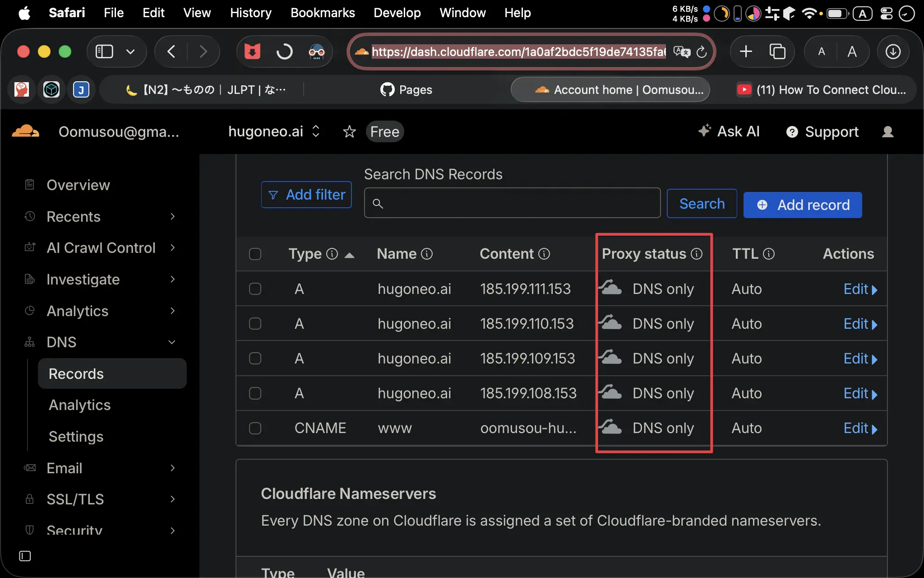Image resolution: width=924 pixels, height=578 pixels.
Task: Click the Add filter button
Action: tap(306, 195)
